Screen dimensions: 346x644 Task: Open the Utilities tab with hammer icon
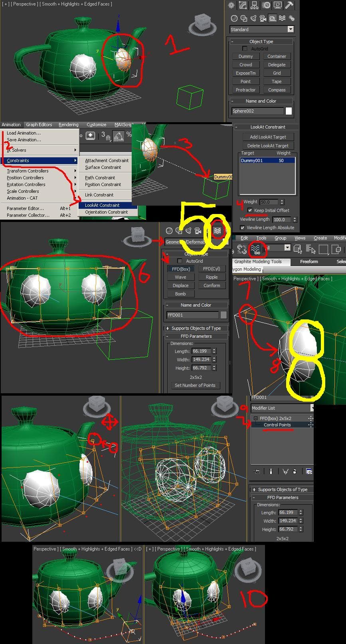coord(289,5)
